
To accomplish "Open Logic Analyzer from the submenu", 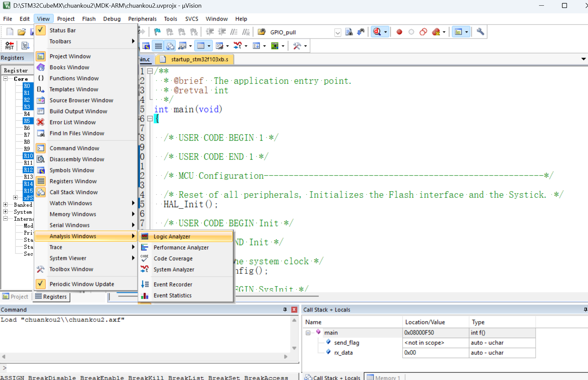I will pyautogui.click(x=185, y=236).
